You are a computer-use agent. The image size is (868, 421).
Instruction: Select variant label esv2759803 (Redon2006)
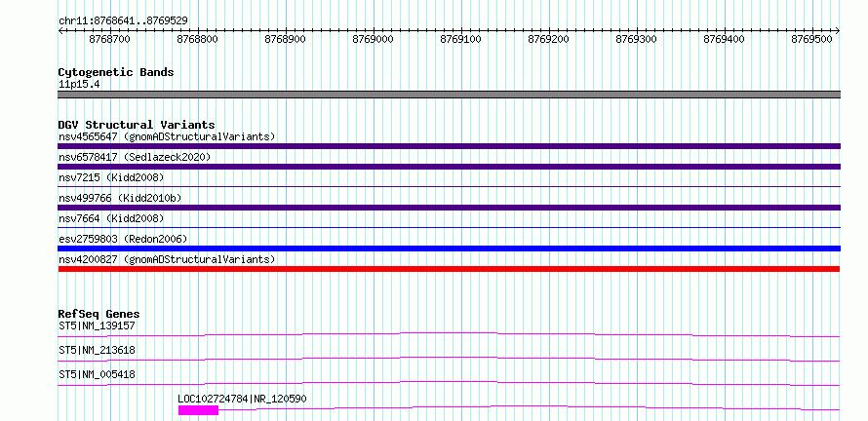coord(123,239)
